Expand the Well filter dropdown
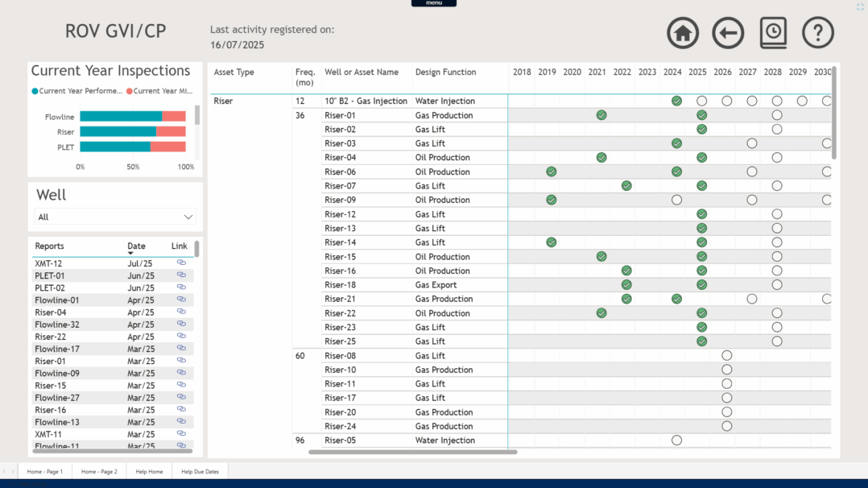868x488 pixels. (x=188, y=217)
